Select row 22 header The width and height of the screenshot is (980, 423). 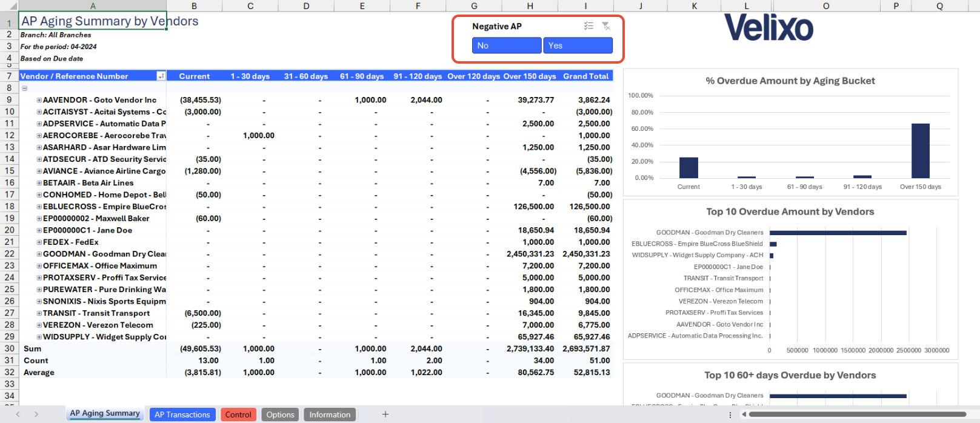[9, 254]
